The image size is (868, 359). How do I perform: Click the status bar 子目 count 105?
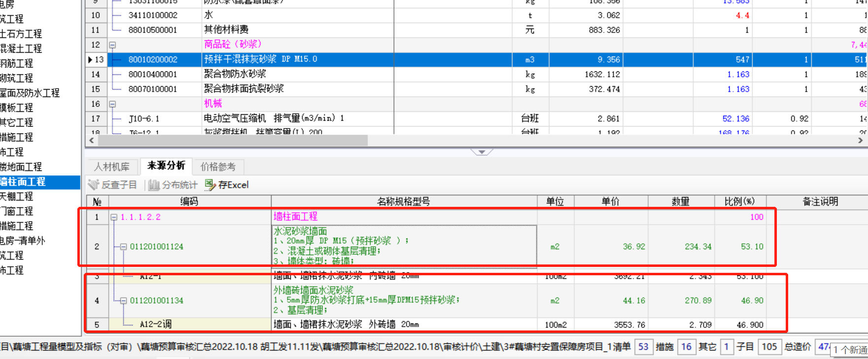769,347
